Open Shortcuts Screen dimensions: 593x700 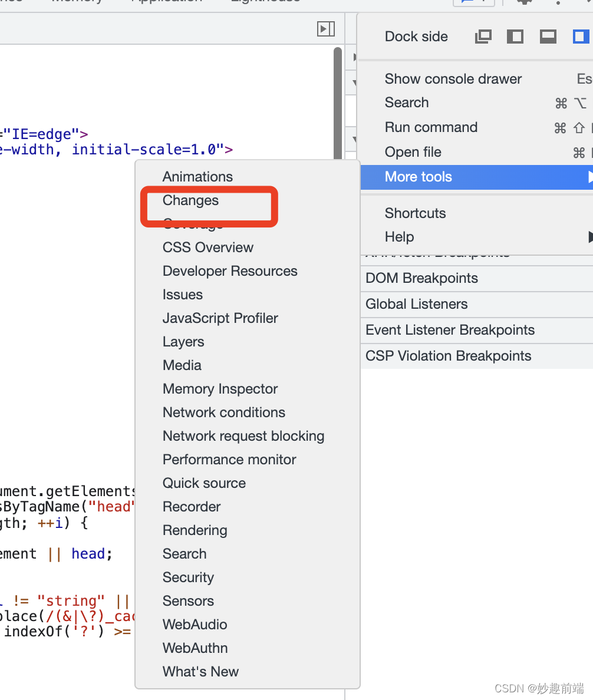[x=476, y=213]
